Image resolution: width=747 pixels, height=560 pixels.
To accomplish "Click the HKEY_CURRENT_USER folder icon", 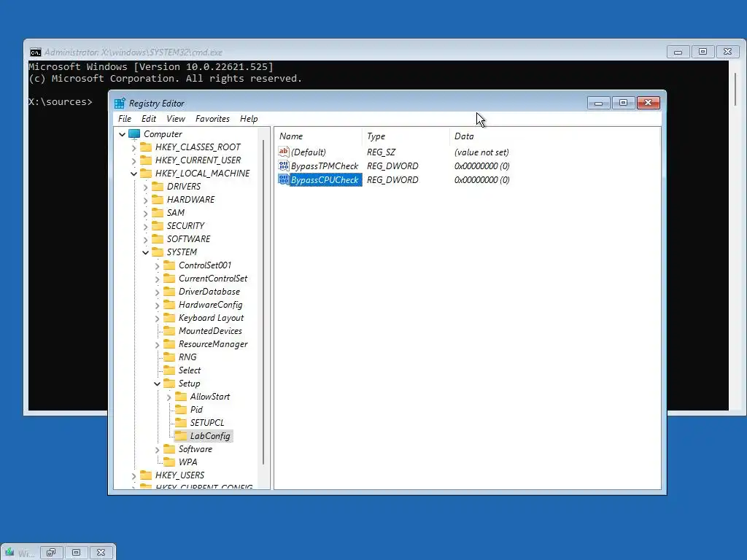I will 146,160.
